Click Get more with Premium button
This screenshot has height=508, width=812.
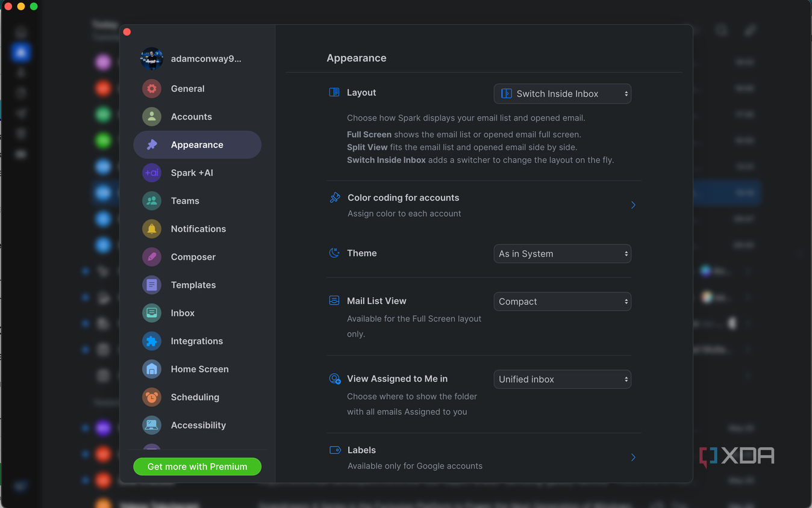(198, 466)
